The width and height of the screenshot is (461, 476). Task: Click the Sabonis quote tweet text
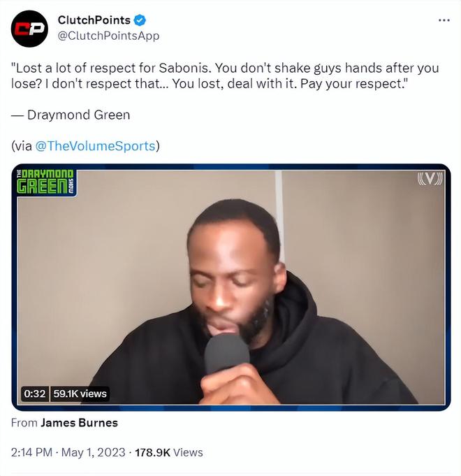coord(225,76)
